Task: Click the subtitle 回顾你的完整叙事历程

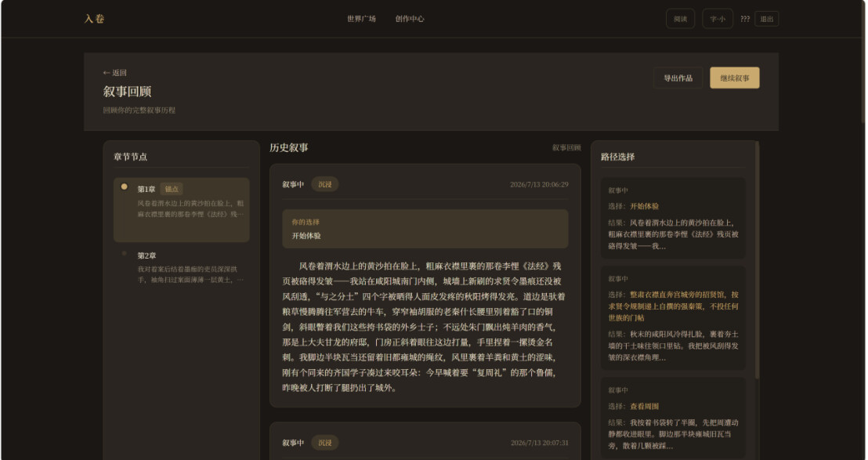Action: (x=139, y=110)
